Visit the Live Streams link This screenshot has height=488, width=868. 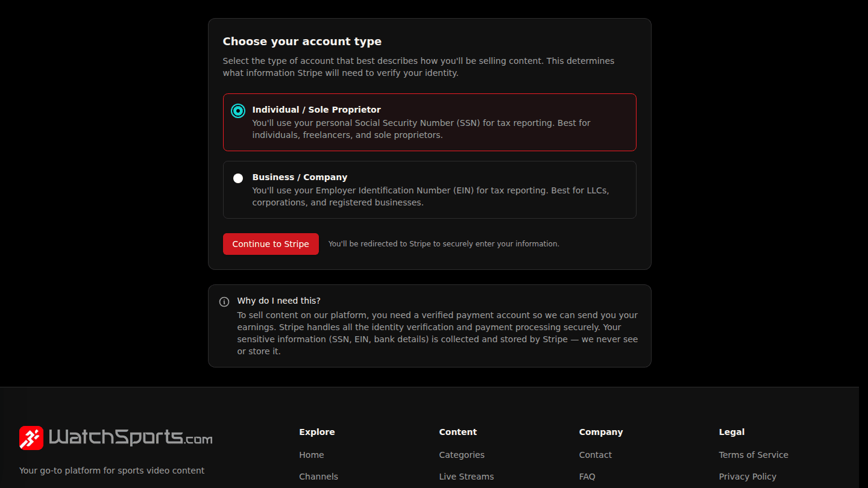pyautogui.click(x=467, y=477)
